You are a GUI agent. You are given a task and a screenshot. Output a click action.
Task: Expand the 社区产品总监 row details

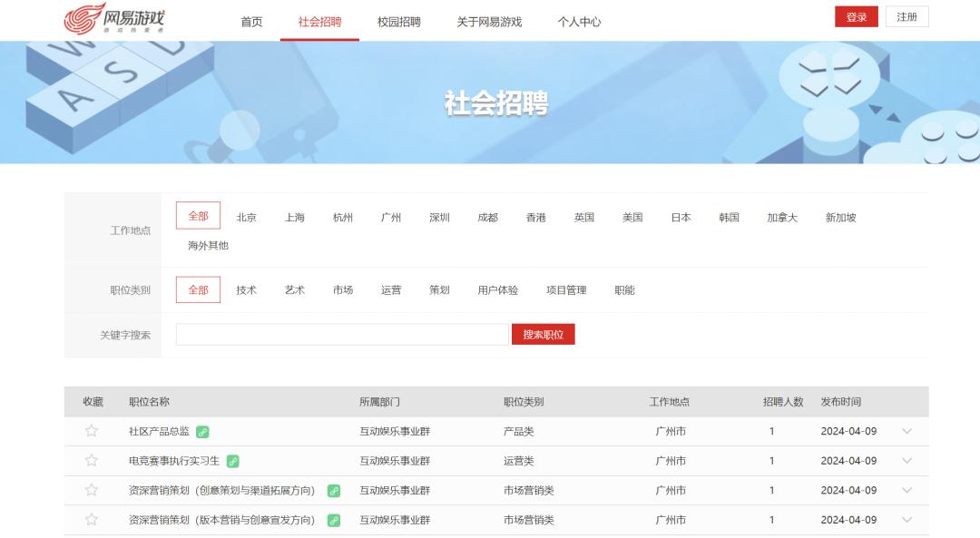pyautogui.click(x=906, y=431)
